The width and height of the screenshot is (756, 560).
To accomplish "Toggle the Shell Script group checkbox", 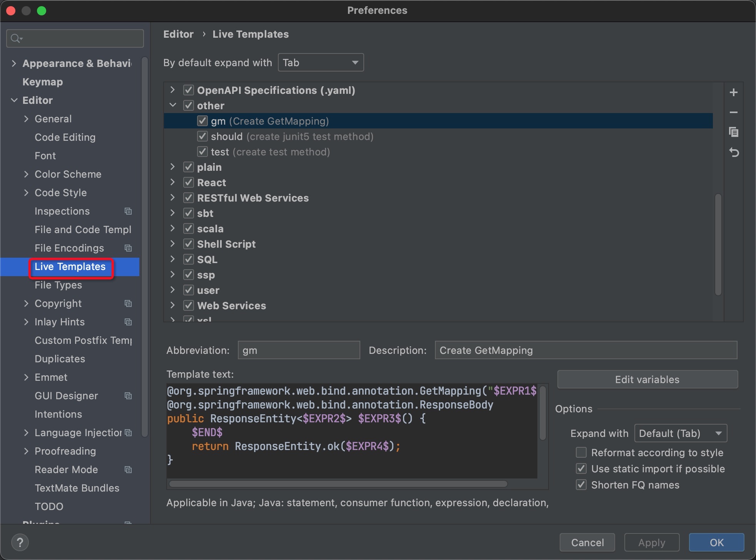I will point(188,244).
